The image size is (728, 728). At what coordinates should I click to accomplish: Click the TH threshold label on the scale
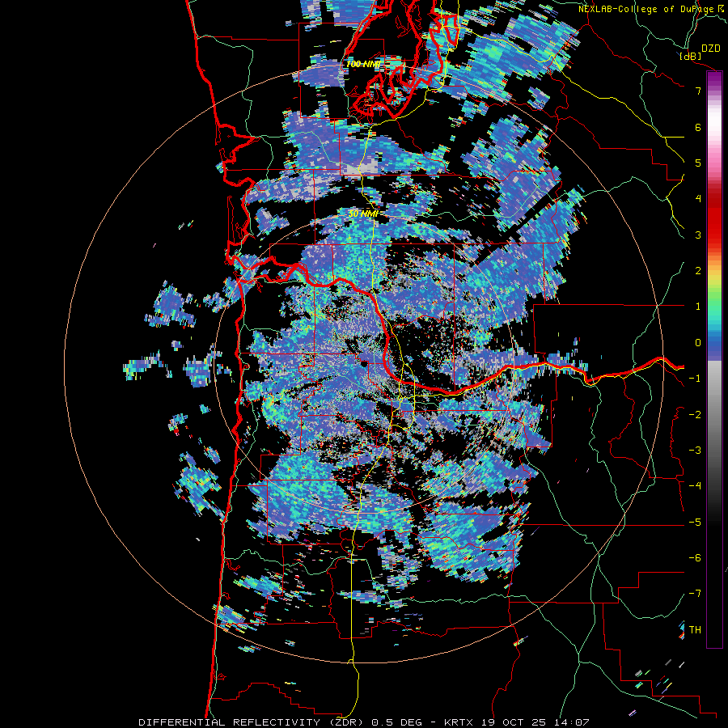[695, 630]
